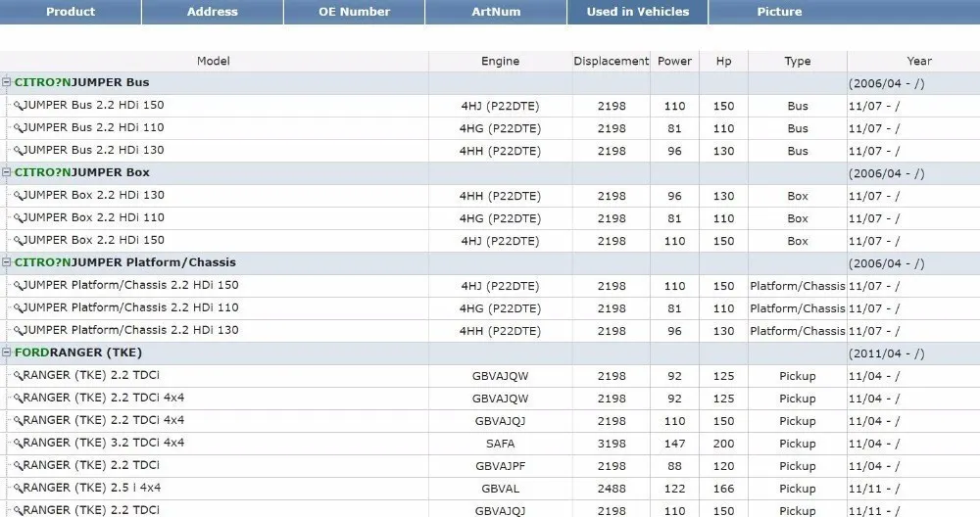Click the Hp column header

(724, 61)
